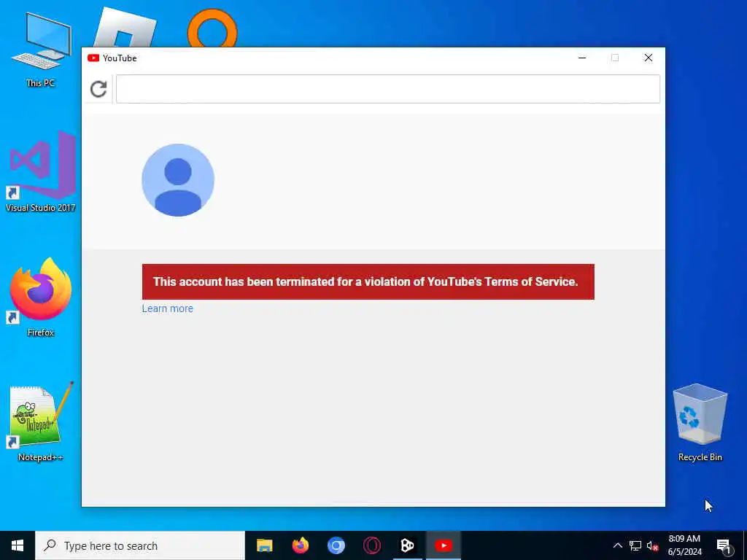Open the Recycle Bin on desktop
The image size is (747, 560).
700,422
